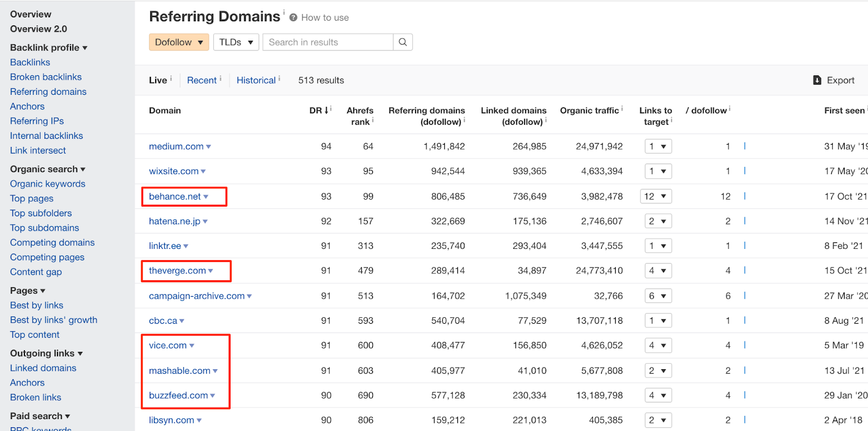
Task: Sort by Referring domains (dofollow) column
Action: coord(426,116)
